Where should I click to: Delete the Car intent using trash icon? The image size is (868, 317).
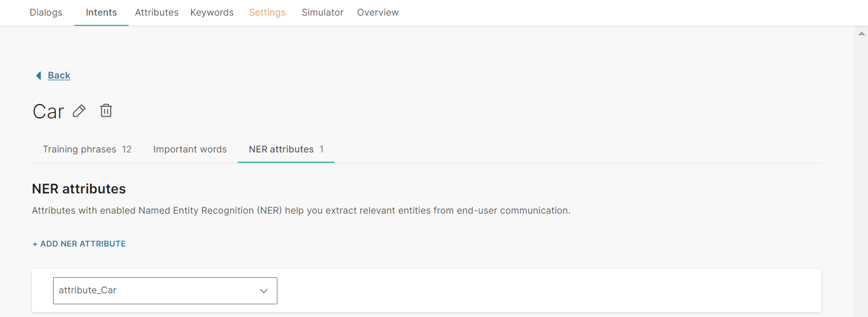106,110
